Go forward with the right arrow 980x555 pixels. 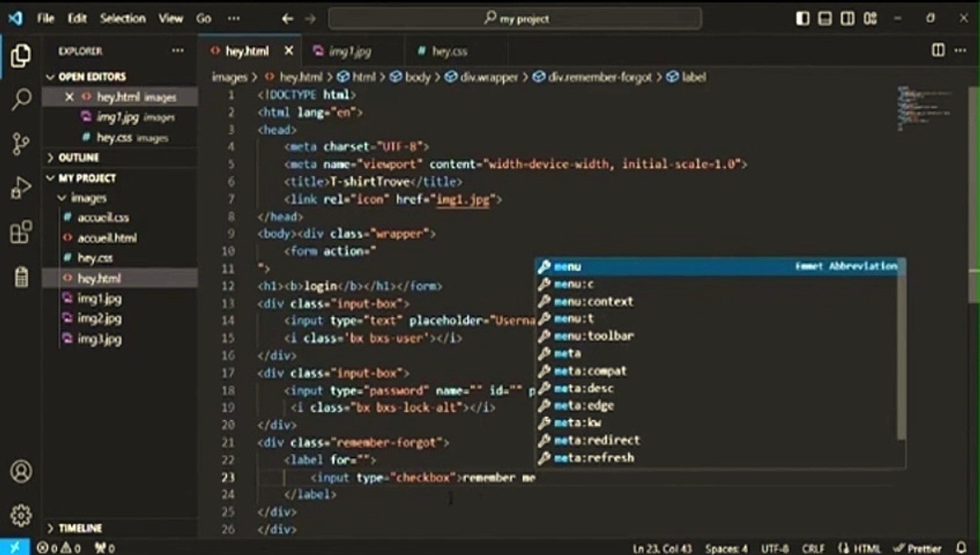click(x=310, y=18)
